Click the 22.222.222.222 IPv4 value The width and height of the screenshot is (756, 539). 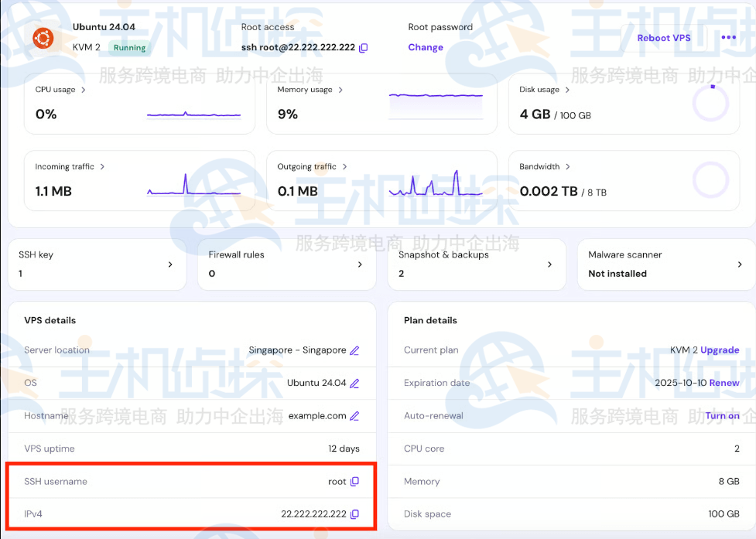pyautogui.click(x=313, y=514)
